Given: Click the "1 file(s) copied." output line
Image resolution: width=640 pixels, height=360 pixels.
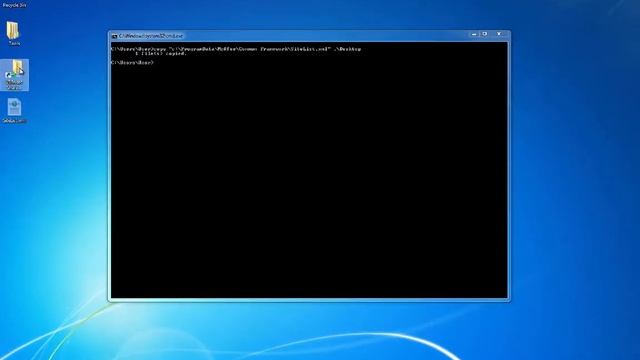Looking at the screenshot, I should pos(161,53).
